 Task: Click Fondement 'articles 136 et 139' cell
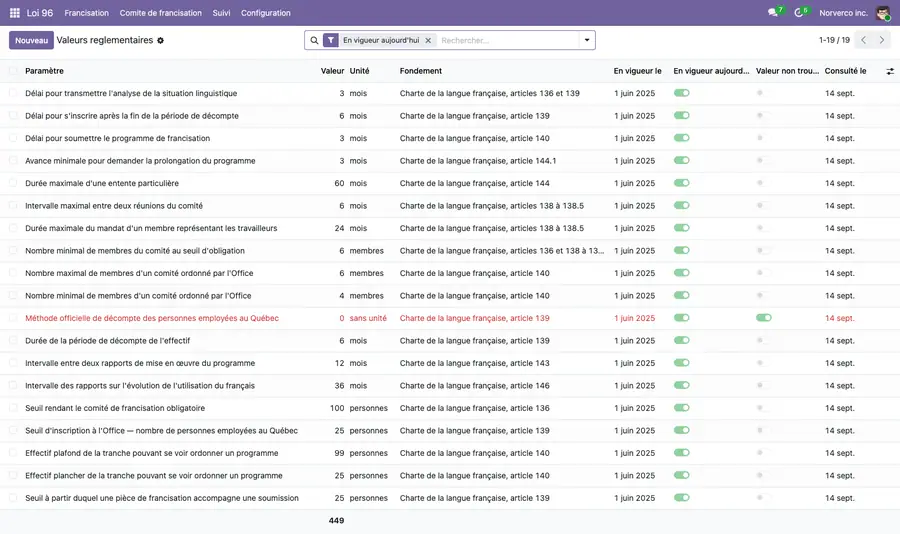[490, 93]
